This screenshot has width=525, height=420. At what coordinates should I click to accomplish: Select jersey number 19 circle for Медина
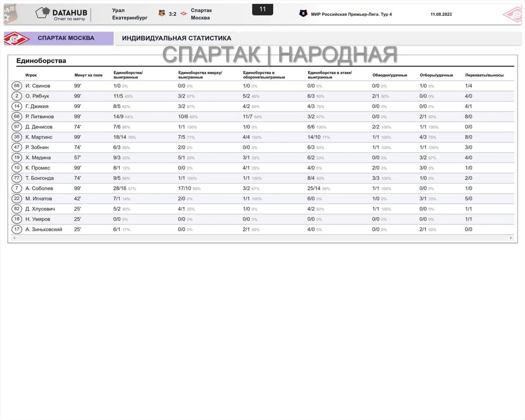(x=17, y=157)
